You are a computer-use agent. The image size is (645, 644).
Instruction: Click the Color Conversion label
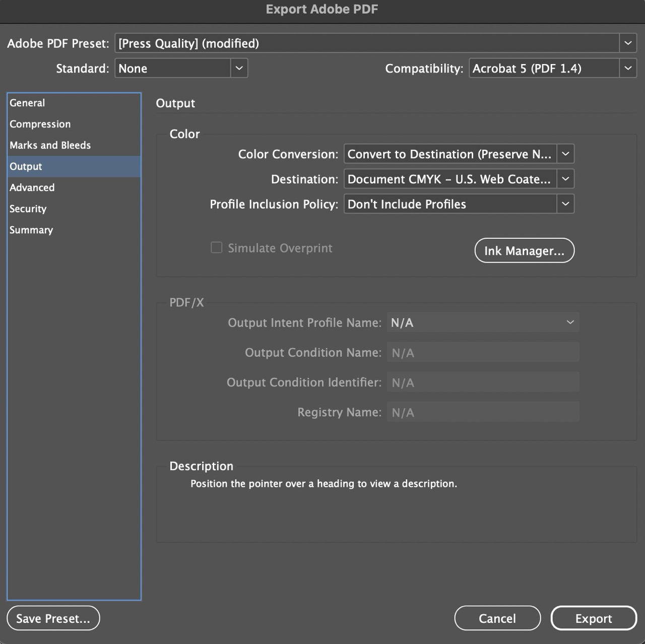(x=288, y=154)
